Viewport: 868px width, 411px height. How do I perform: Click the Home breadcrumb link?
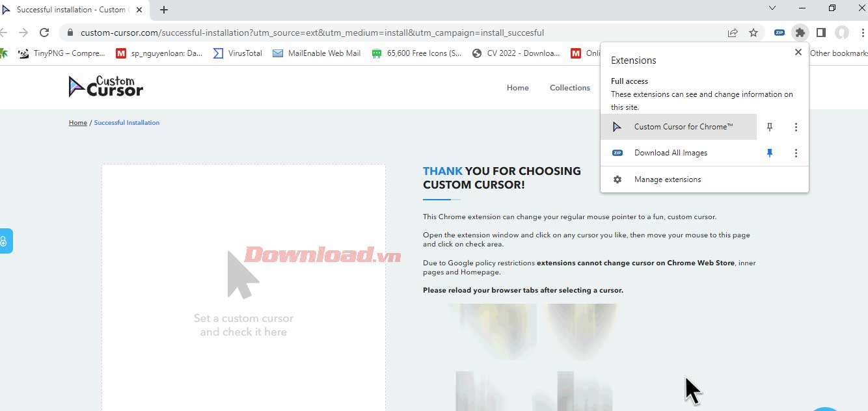(77, 122)
